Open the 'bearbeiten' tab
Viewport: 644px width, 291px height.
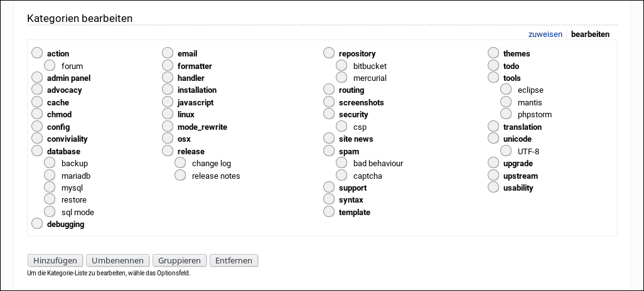[x=590, y=34]
